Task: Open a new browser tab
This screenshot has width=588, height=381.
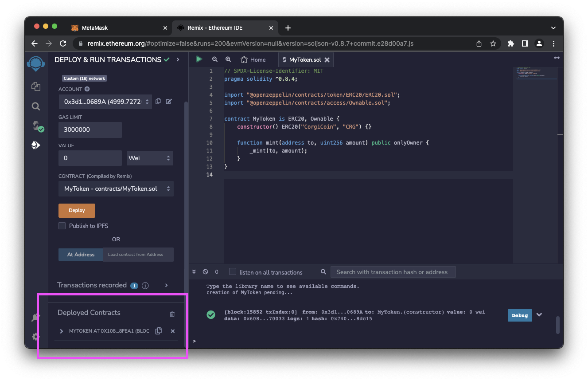Action: 288,28
